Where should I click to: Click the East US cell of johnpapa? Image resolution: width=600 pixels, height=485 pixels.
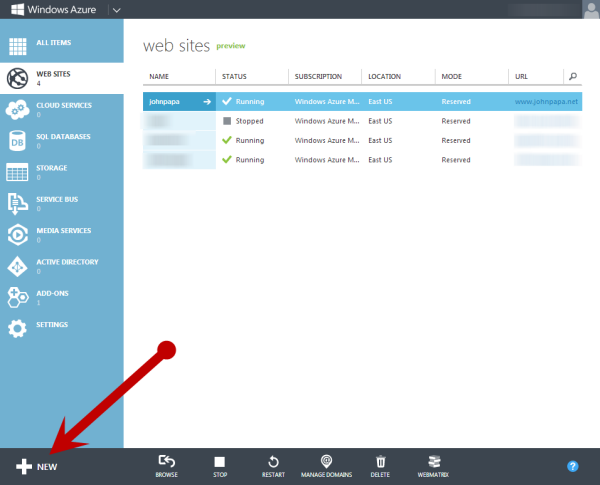380,102
